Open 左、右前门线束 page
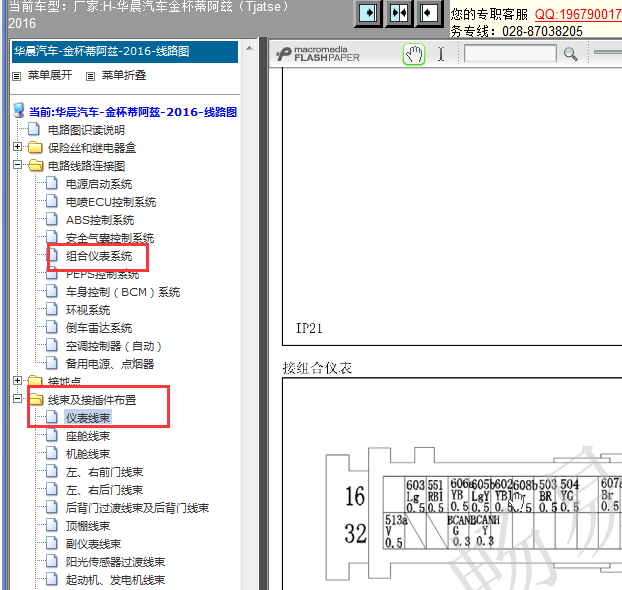 click(x=104, y=472)
